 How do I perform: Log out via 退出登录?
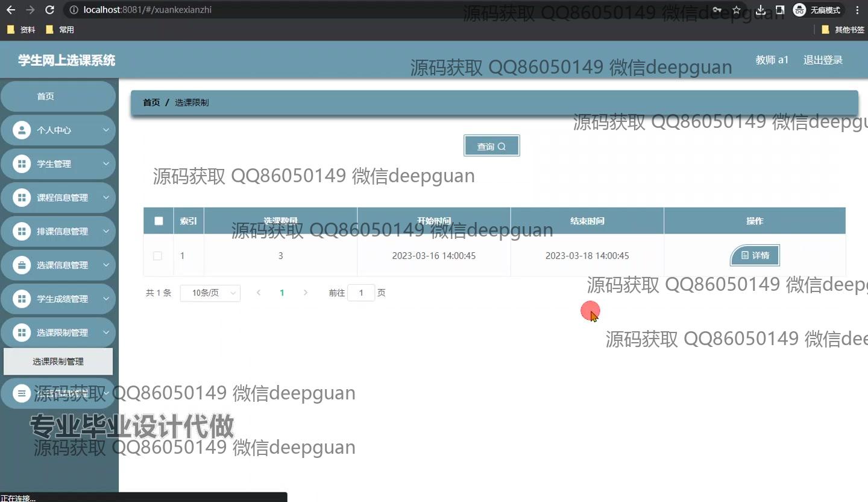click(823, 60)
